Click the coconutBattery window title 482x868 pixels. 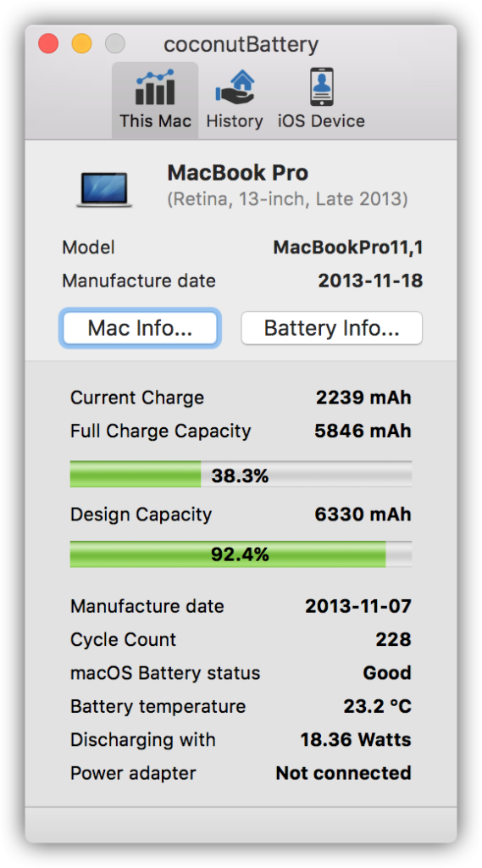tap(241, 44)
